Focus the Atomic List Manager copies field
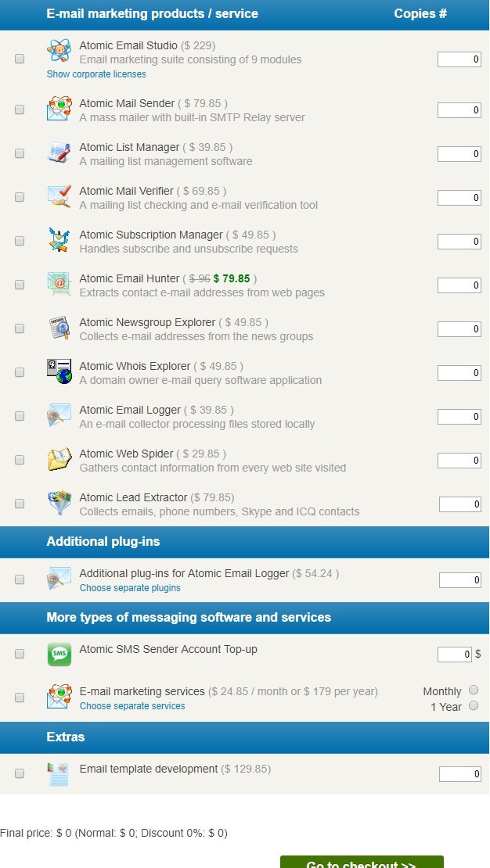Image resolution: width=490 pixels, height=868 pixels. click(x=459, y=154)
